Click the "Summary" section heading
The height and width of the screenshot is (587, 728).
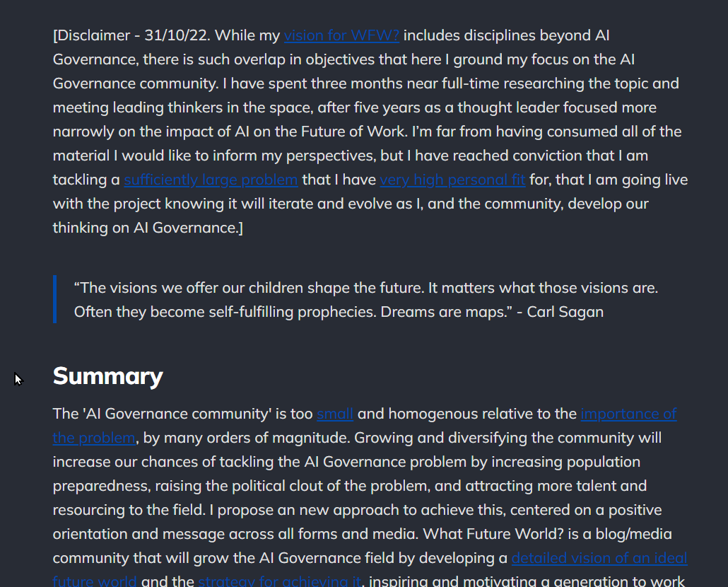pyautogui.click(x=107, y=376)
